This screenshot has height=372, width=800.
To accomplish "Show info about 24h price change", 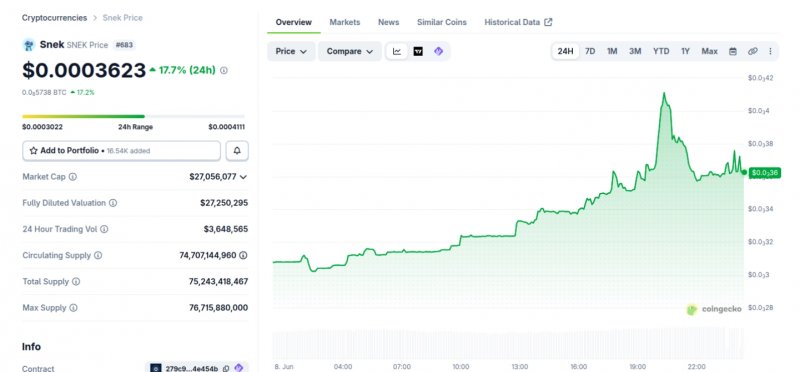I will coord(223,70).
